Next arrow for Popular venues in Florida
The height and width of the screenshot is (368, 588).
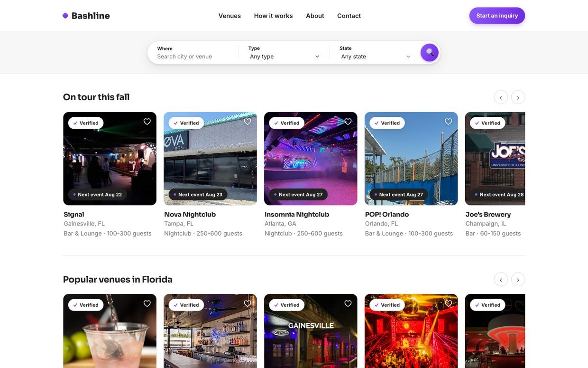click(x=518, y=280)
